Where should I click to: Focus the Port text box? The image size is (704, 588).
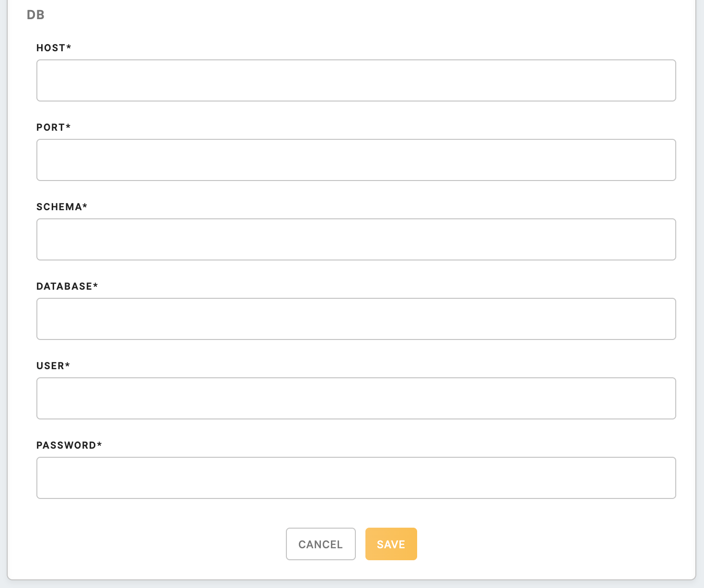[356, 160]
